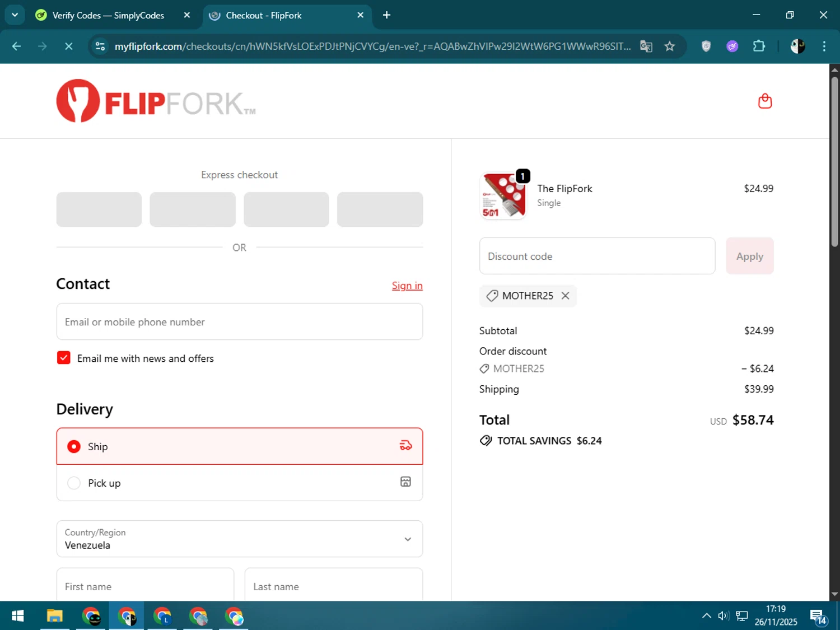Viewport: 840px width, 630px height.
Task: Click the Apply discount button
Action: tap(750, 256)
